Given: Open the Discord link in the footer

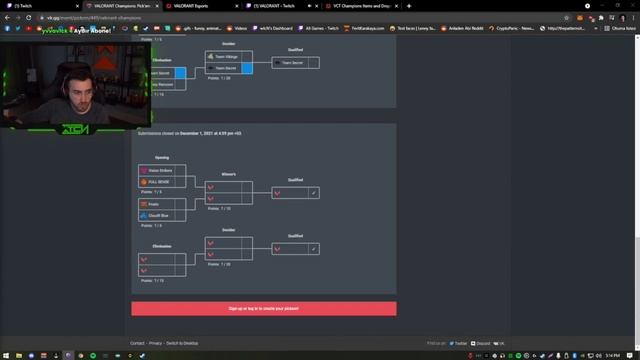Looking at the screenshot, I should pos(480,343).
